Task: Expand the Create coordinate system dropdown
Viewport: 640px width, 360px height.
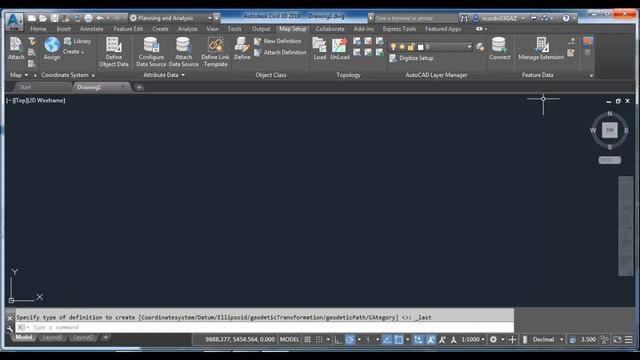Action: point(73,52)
